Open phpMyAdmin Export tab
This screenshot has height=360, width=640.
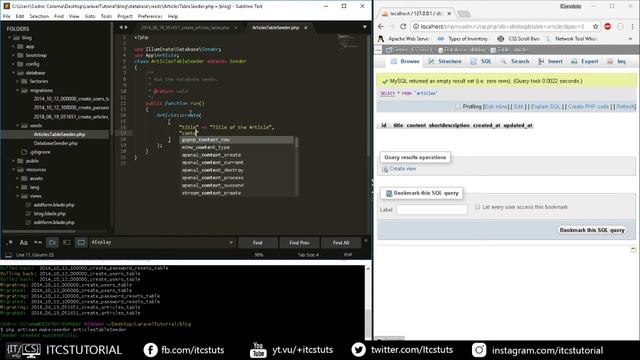(x=585, y=61)
